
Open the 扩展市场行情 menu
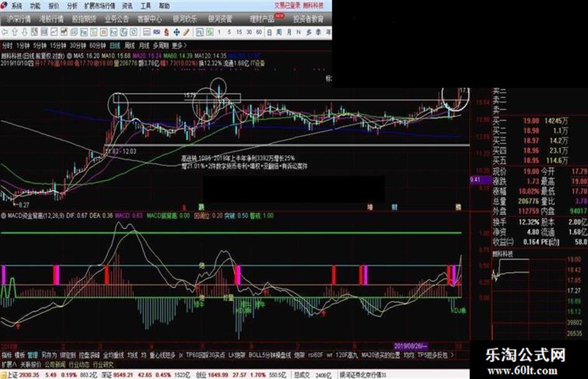(100, 6)
